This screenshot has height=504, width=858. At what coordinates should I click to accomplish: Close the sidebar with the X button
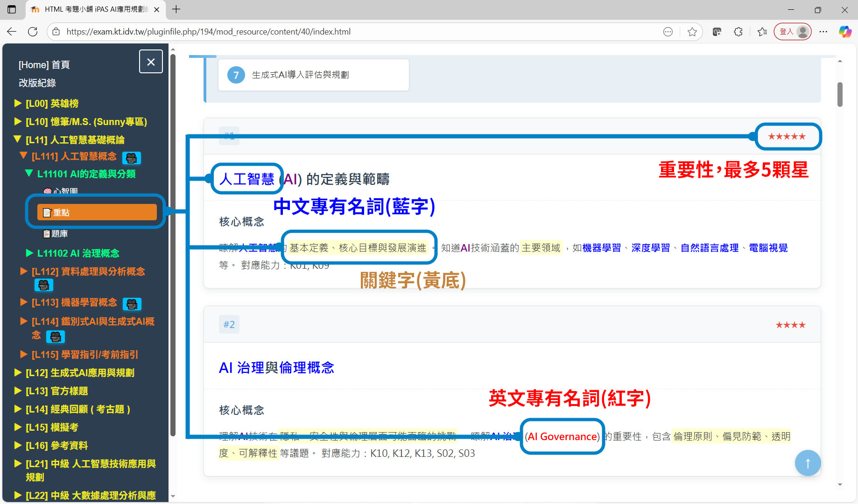coord(151,62)
